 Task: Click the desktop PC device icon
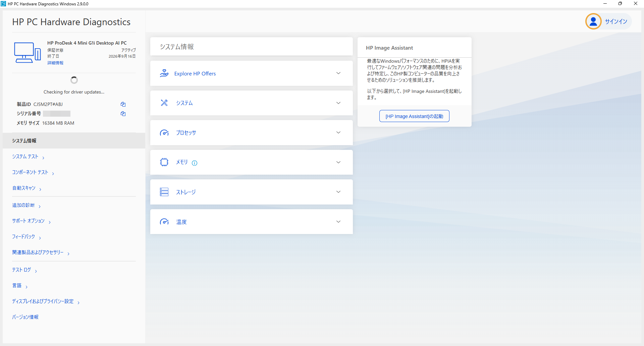27,53
